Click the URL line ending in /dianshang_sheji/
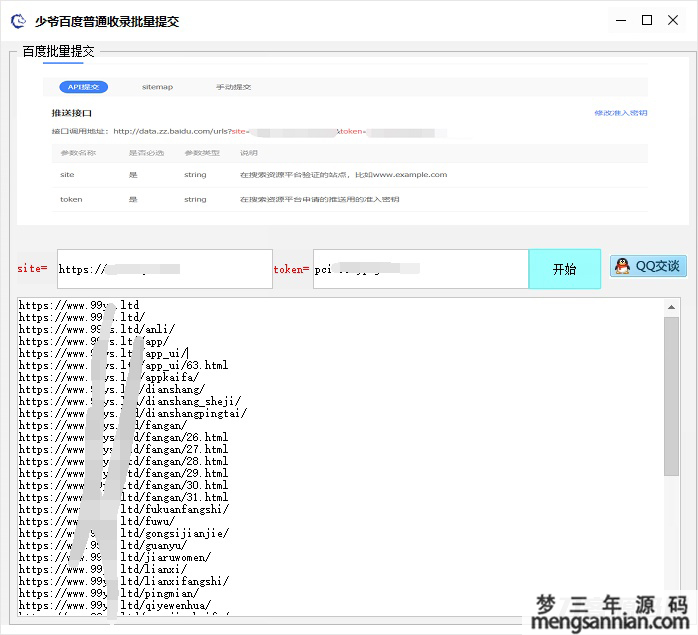Screen dimensions: 698x635 pos(130,401)
